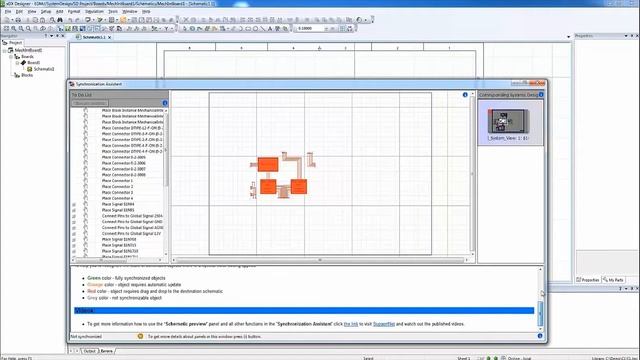
Task: Click the place icon beside Place Connector 1
Action: tap(86, 180)
